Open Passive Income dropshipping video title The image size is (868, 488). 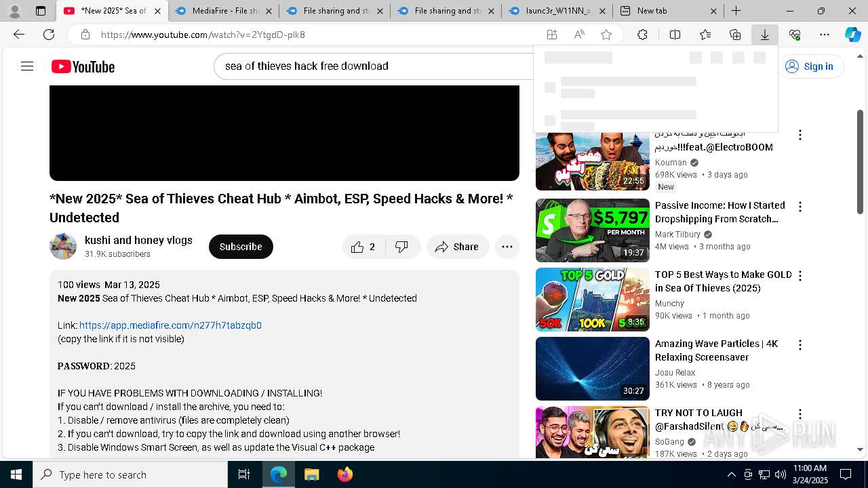coord(719,212)
